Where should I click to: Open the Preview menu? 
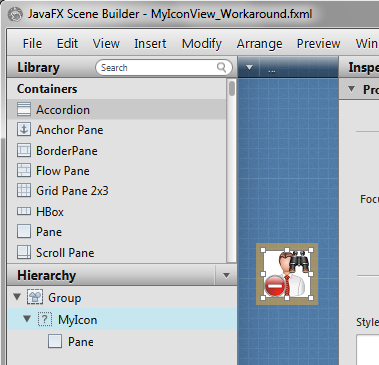[x=318, y=44]
